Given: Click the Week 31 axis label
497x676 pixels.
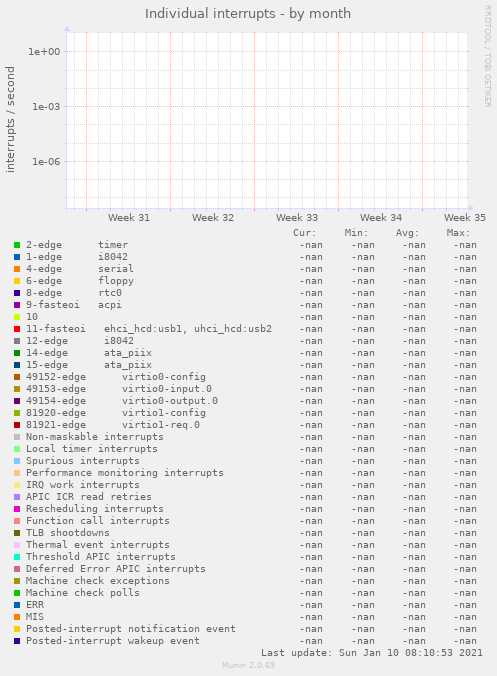Looking at the screenshot, I should 129,218.
